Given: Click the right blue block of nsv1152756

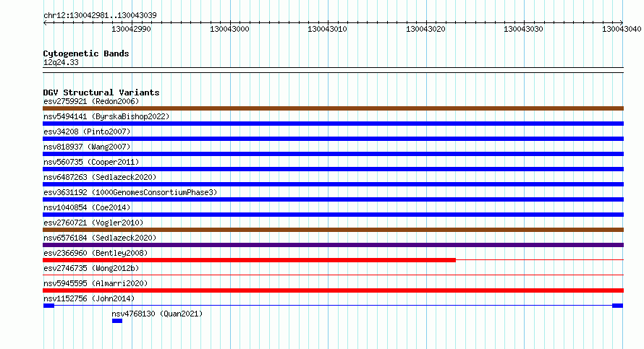Looking at the screenshot, I should (618, 306).
